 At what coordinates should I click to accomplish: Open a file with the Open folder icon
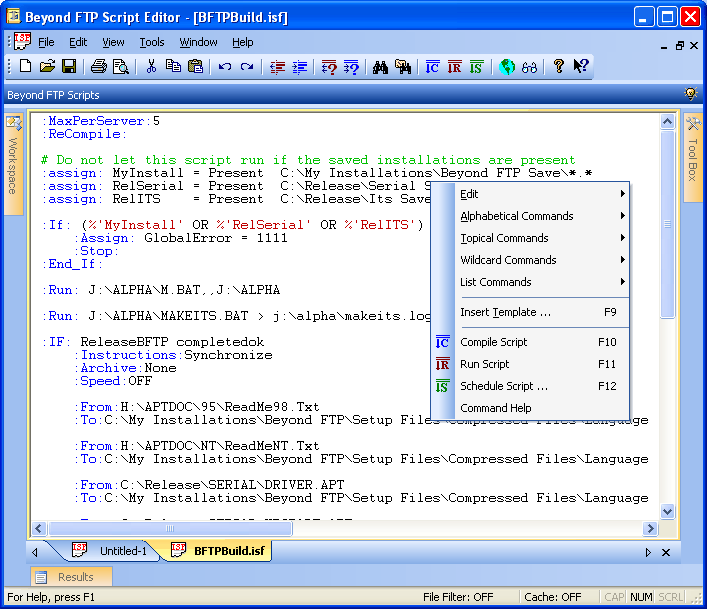[x=47, y=66]
